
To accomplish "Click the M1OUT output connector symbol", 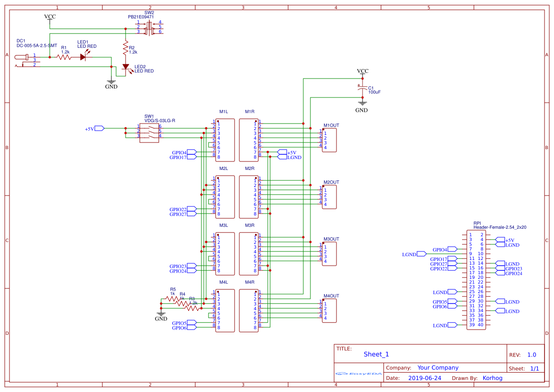I will pos(329,140).
